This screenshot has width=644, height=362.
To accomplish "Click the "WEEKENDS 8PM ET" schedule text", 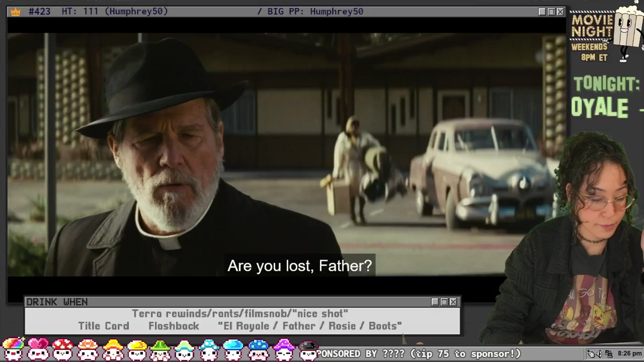I will click(590, 52).
